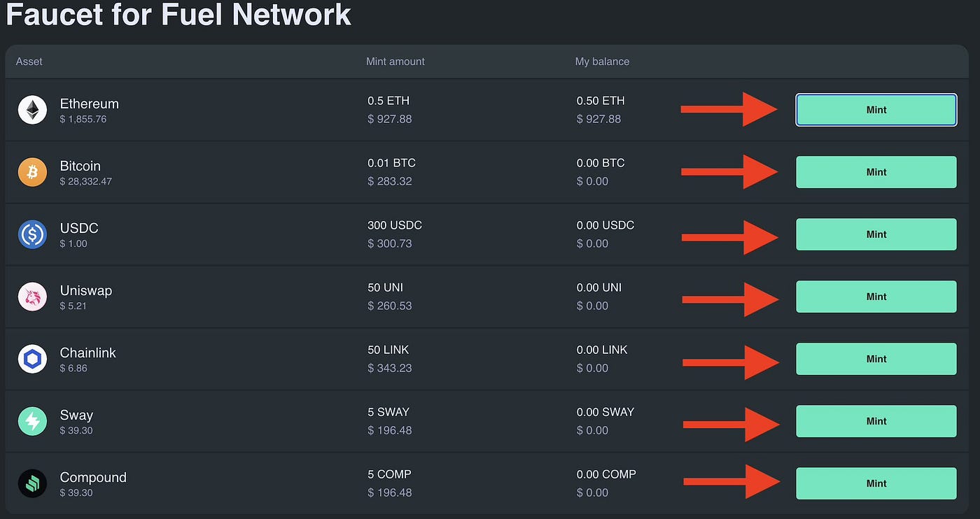Mint Compound using its Mint button

point(876,483)
